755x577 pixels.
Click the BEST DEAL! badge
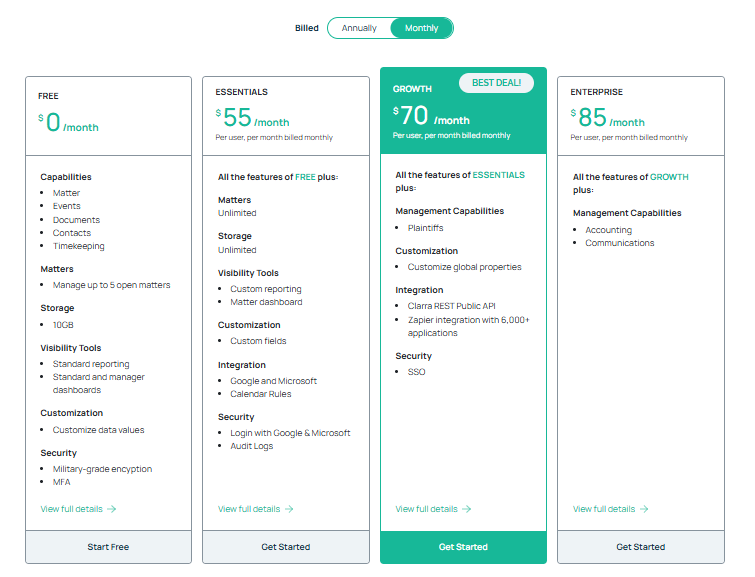tap(496, 83)
